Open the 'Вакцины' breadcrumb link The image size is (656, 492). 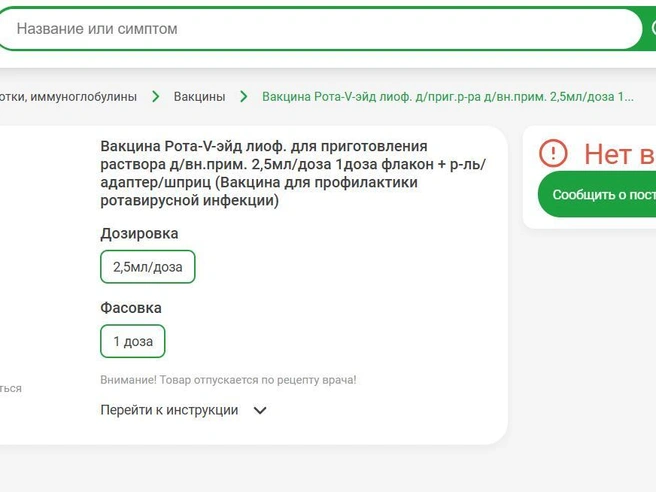[x=199, y=97]
